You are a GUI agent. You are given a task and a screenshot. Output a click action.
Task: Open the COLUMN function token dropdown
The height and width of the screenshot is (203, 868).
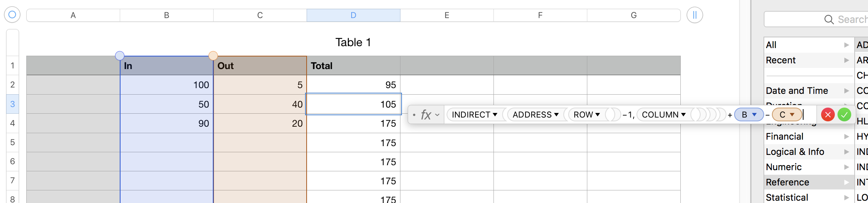(683, 114)
